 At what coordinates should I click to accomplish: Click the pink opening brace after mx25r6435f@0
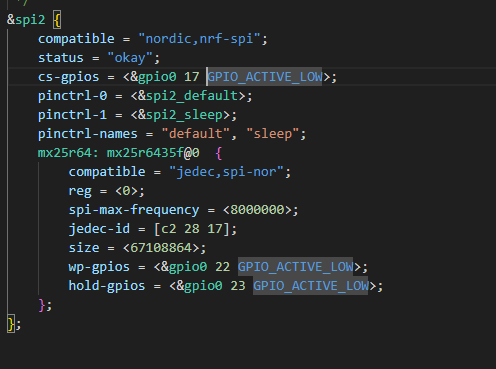219,153
